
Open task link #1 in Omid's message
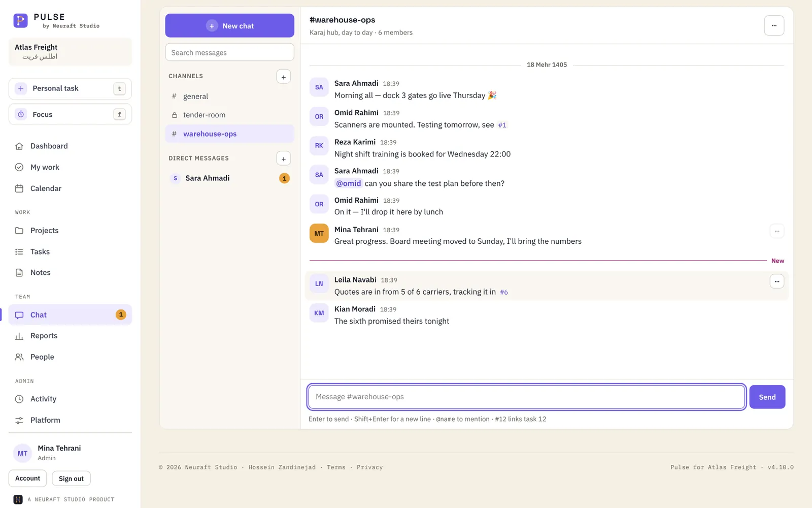(x=502, y=125)
